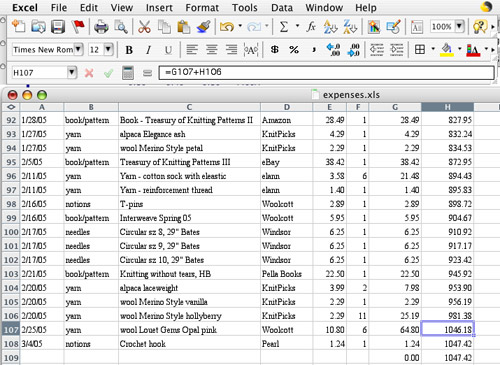Sort ascending with the A-Z icon
500x365 pixels.
tap(331, 27)
